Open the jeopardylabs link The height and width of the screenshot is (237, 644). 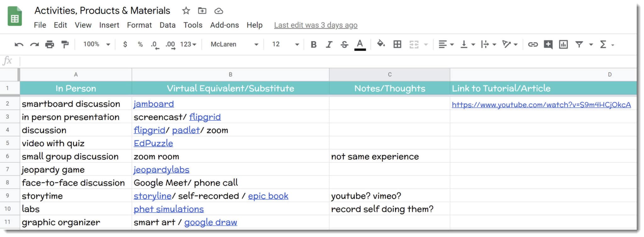pos(161,170)
